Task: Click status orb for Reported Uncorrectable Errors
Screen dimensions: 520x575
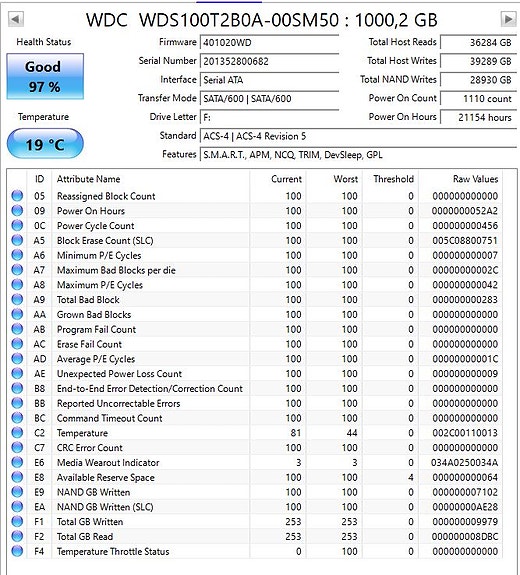Action: 17,403
